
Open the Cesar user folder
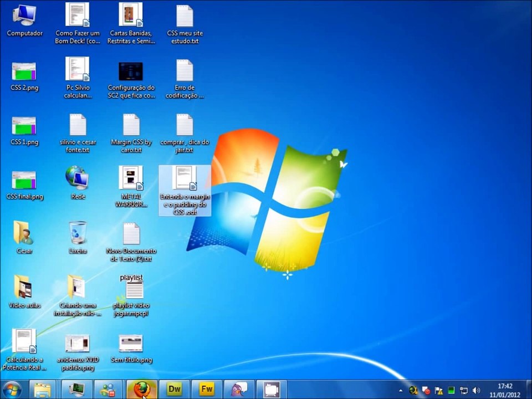[24, 237]
